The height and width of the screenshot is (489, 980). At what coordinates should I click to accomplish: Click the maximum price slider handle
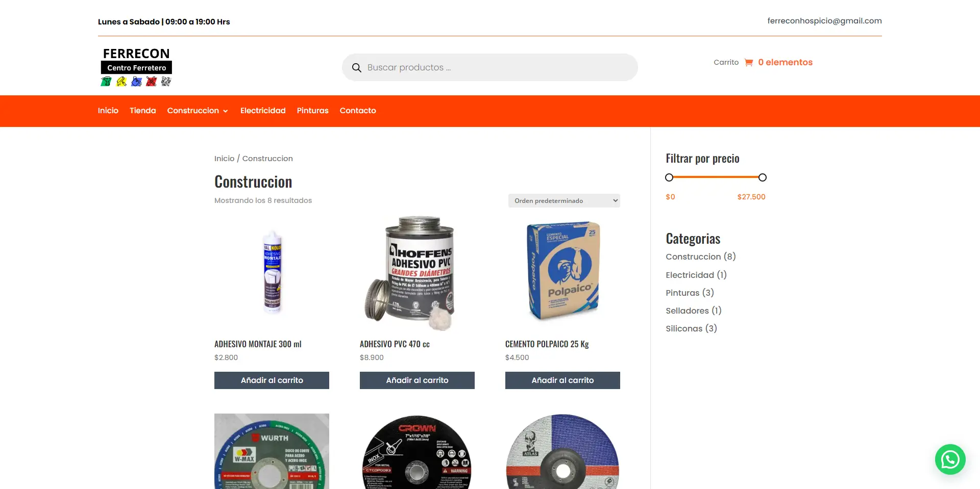tap(763, 177)
